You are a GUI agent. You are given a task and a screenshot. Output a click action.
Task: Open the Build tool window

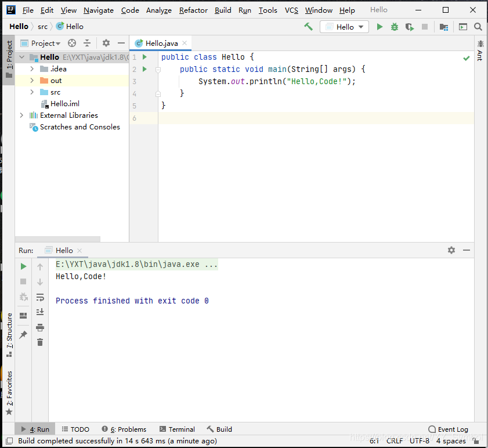pyautogui.click(x=219, y=429)
